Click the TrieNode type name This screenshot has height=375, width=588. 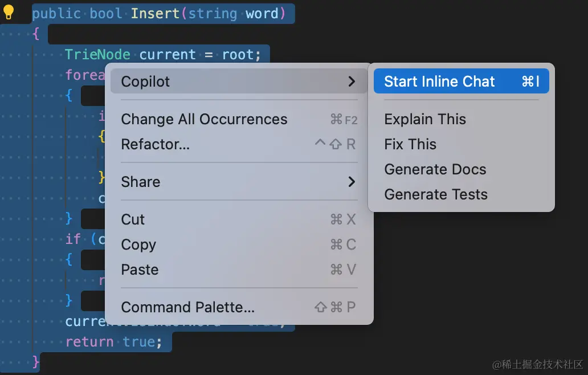click(97, 55)
